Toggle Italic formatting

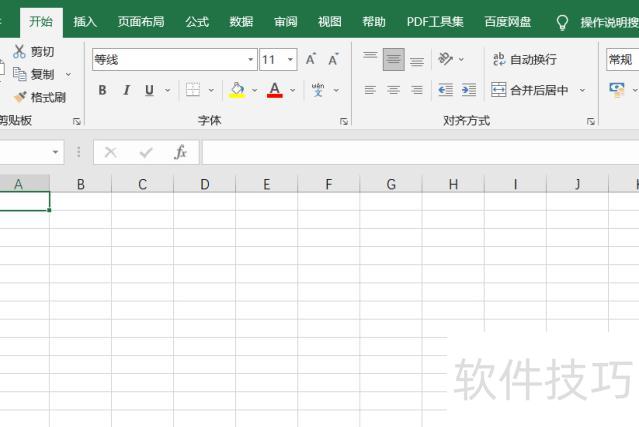[x=126, y=90]
